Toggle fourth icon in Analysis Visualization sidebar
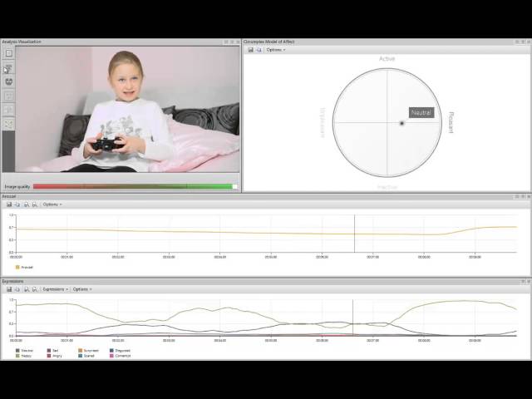The height and width of the screenshot is (399, 532). click(x=9, y=96)
